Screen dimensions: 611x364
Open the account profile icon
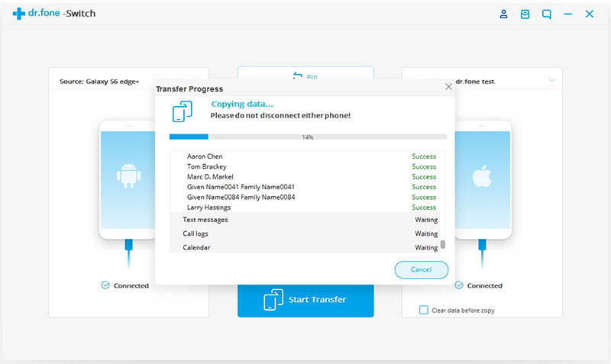click(x=503, y=14)
